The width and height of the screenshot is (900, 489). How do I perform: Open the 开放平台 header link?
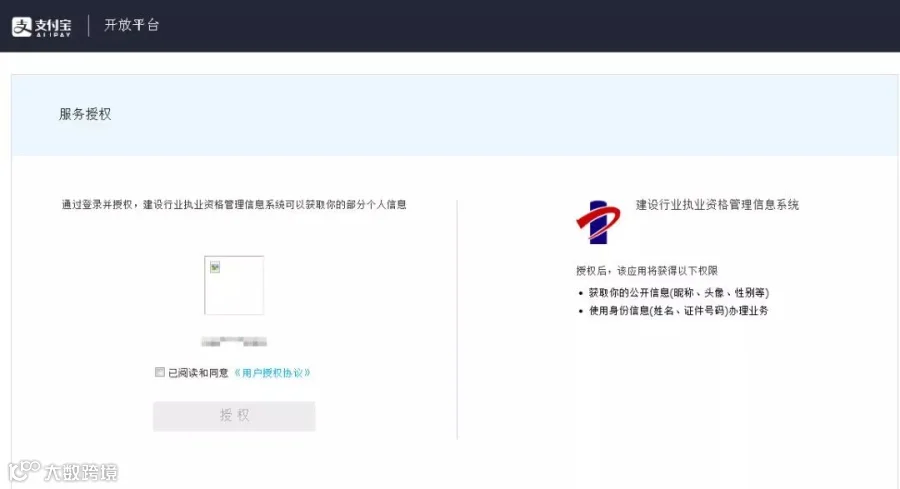click(x=131, y=25)
